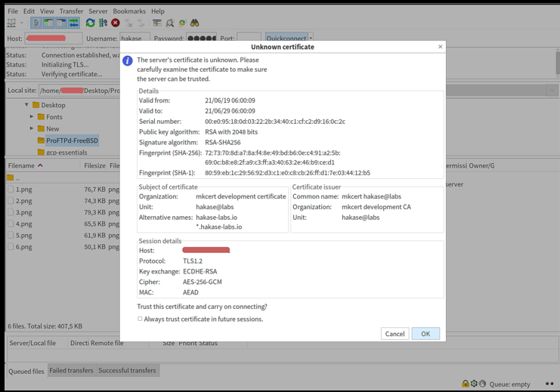
Task: Toggle the message log display icon
Action: (x=36, y=23)
